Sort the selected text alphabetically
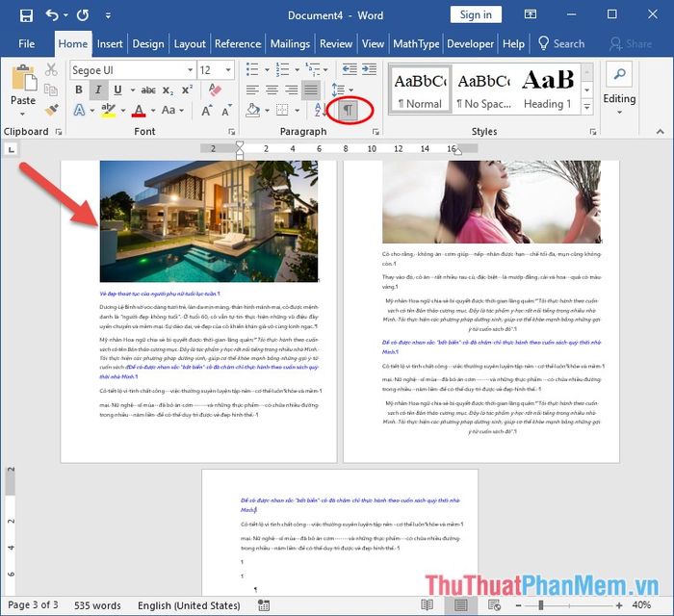674x616 pixels. (319, 111)
